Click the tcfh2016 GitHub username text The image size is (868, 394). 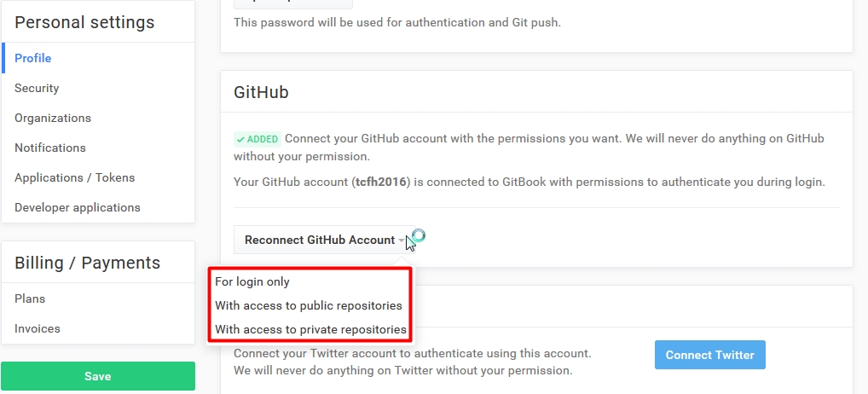click(382, 182)
